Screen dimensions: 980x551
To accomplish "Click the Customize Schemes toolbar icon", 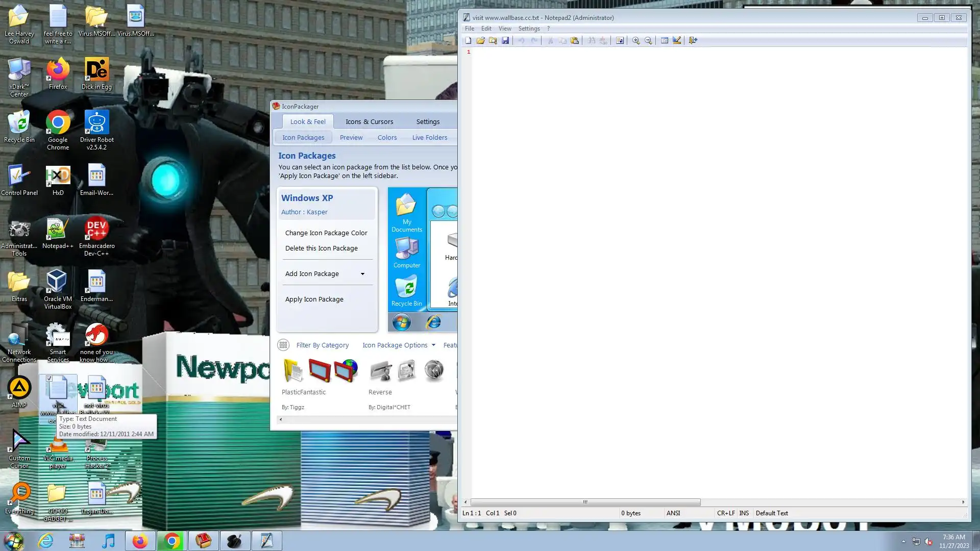I will click(x=677, y=40).
